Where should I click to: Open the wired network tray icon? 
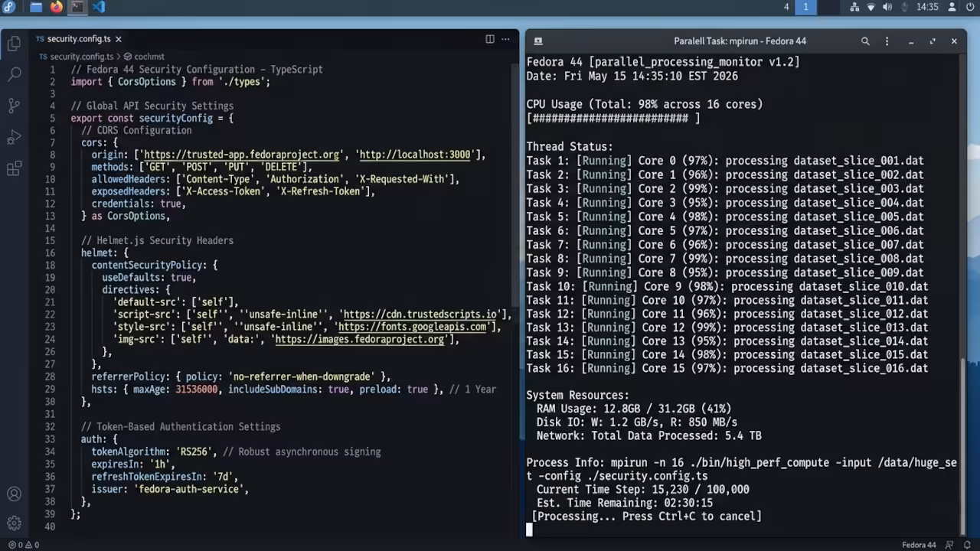point(854,7)
